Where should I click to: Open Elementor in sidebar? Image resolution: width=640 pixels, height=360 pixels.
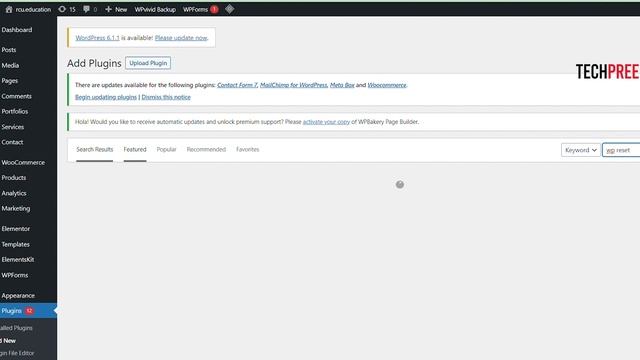coord(16,229)
